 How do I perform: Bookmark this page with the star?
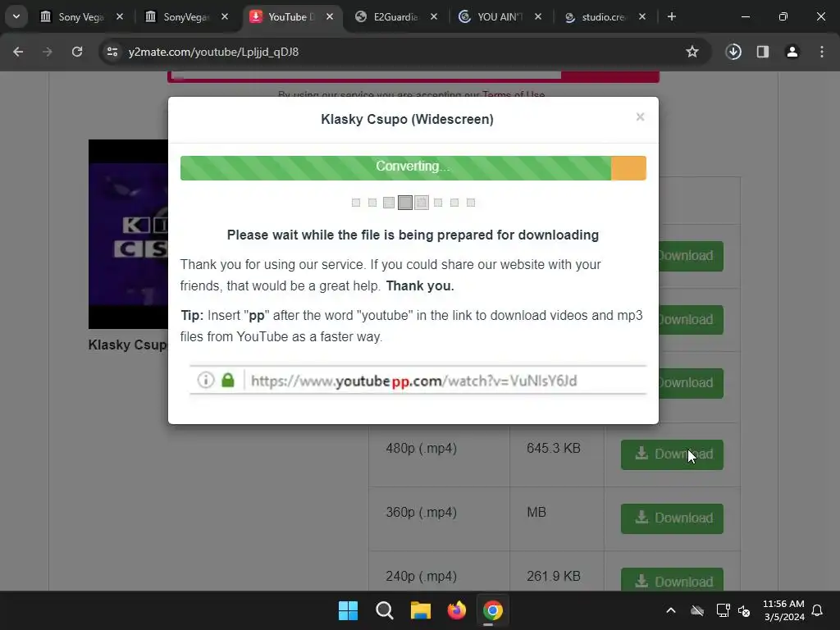pos(692,52)
